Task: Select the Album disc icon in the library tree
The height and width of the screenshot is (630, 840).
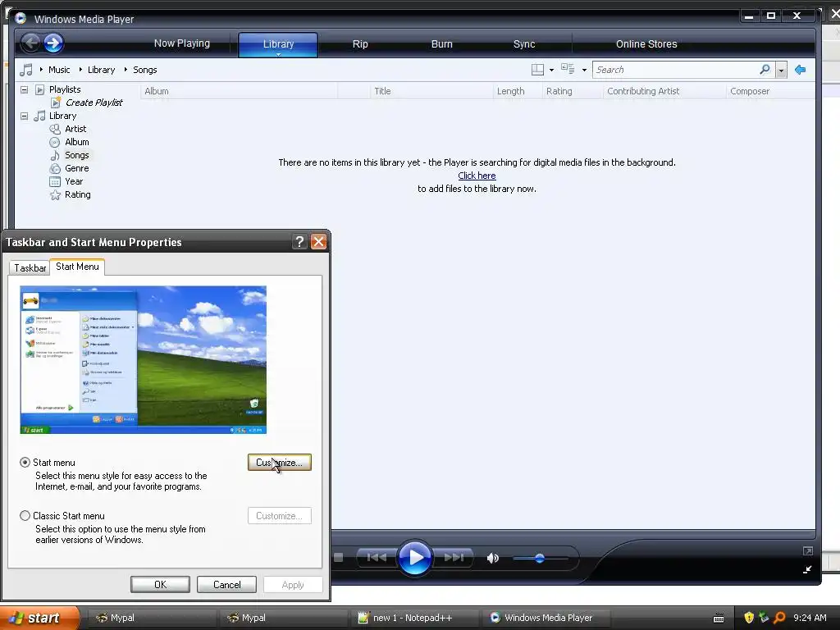Action: click(55, 142)
